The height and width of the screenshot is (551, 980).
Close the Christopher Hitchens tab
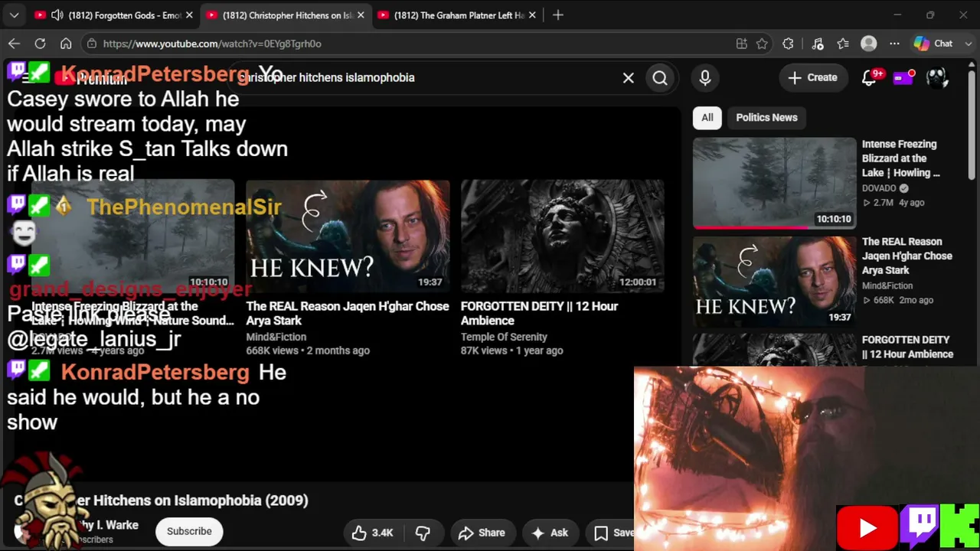361,15
